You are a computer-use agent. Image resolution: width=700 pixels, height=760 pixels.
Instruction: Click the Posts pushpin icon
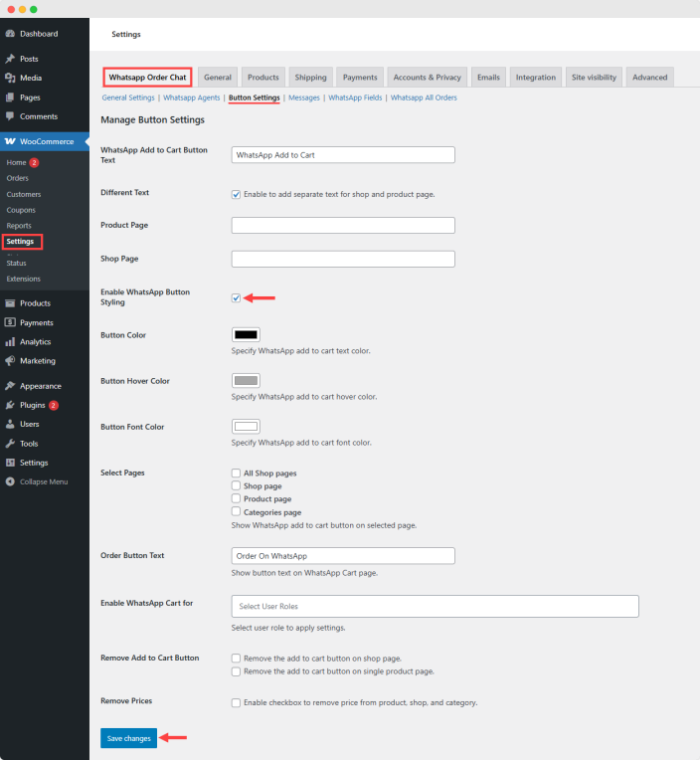10,59
